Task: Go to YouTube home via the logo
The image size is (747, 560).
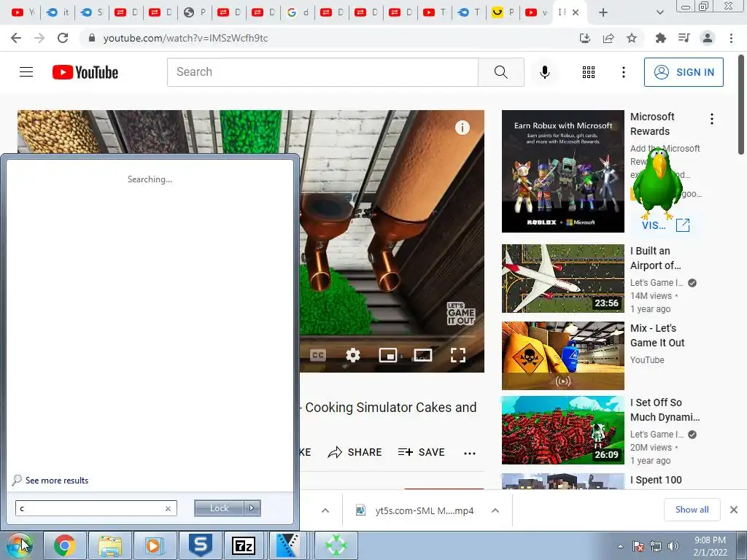Action: 85,72
